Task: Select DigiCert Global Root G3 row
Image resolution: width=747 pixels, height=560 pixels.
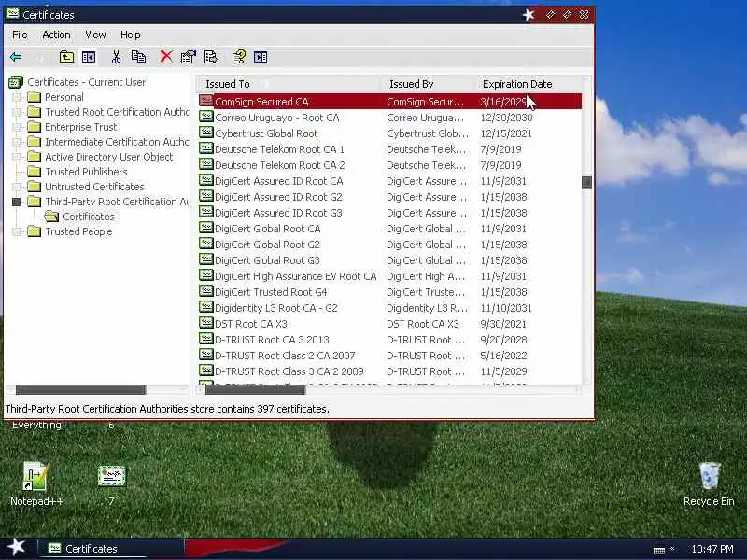Action: click(389, 260)
